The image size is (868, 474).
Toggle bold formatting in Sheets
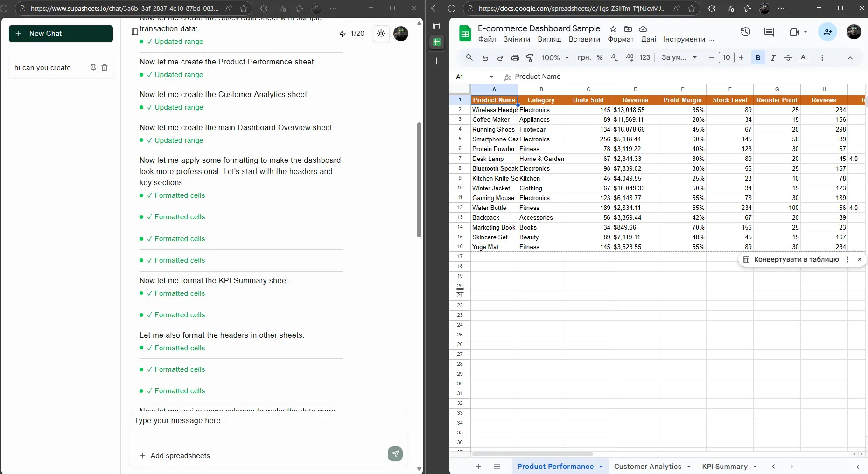[758, 58]
